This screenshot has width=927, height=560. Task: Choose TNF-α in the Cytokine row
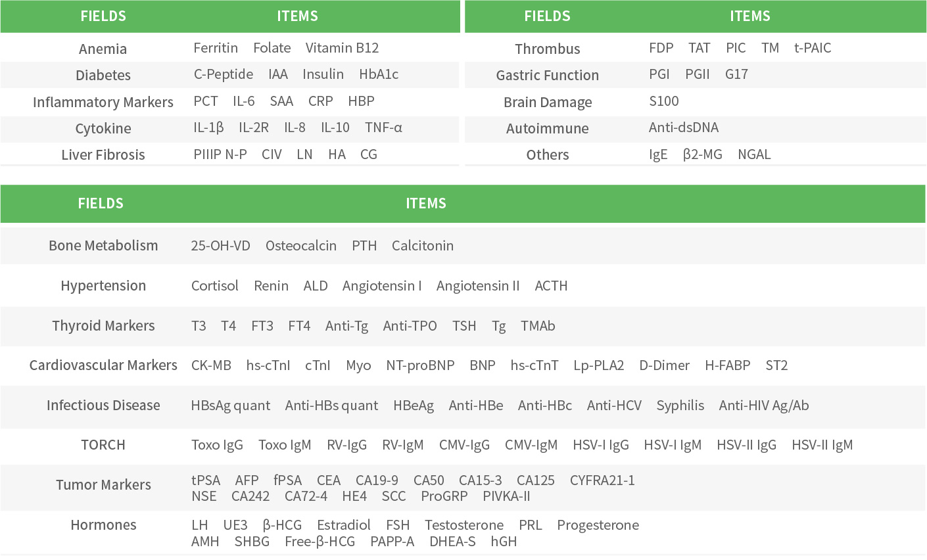(383, 128)
